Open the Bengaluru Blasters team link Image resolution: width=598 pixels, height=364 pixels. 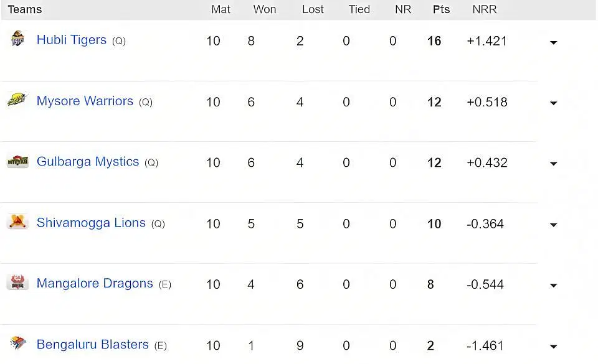coord(92,345)
